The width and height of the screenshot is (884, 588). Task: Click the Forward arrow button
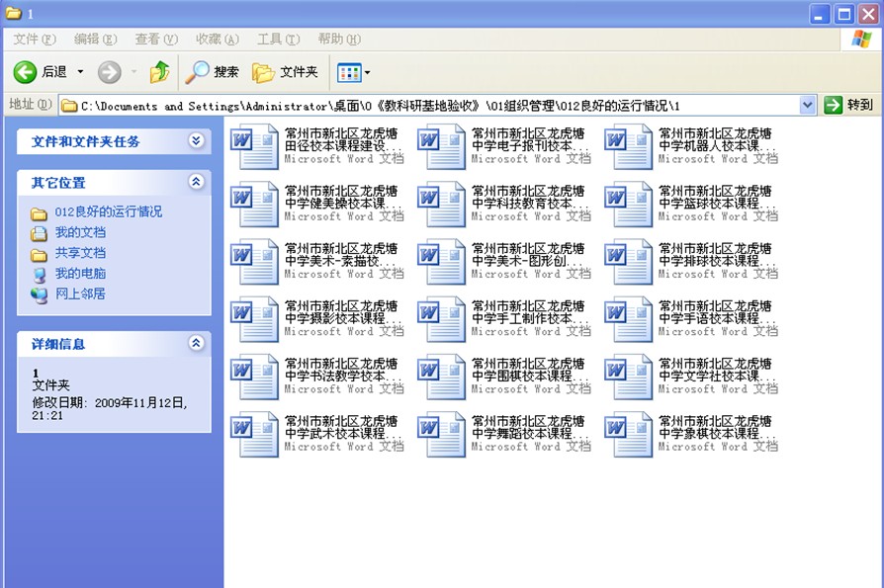(110, 72)
